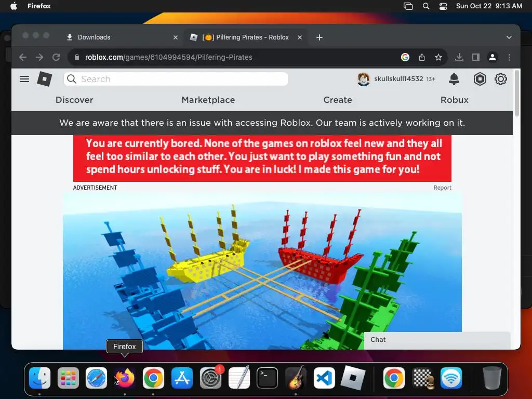Go forward with the browser forward arrow
This screenshot has height=399, width=532.
click(x=39, y=57)
